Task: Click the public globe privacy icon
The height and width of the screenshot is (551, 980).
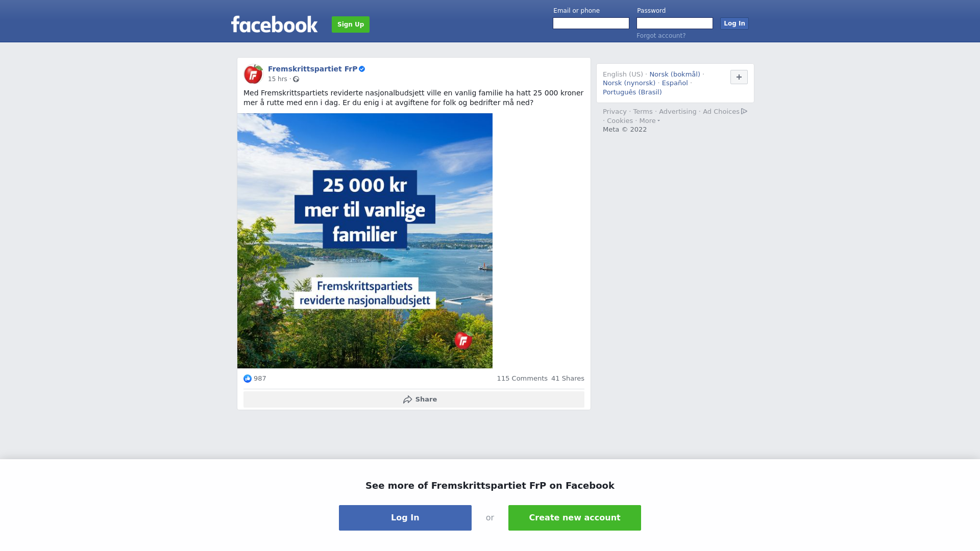Action: click(x=296, y=79)
